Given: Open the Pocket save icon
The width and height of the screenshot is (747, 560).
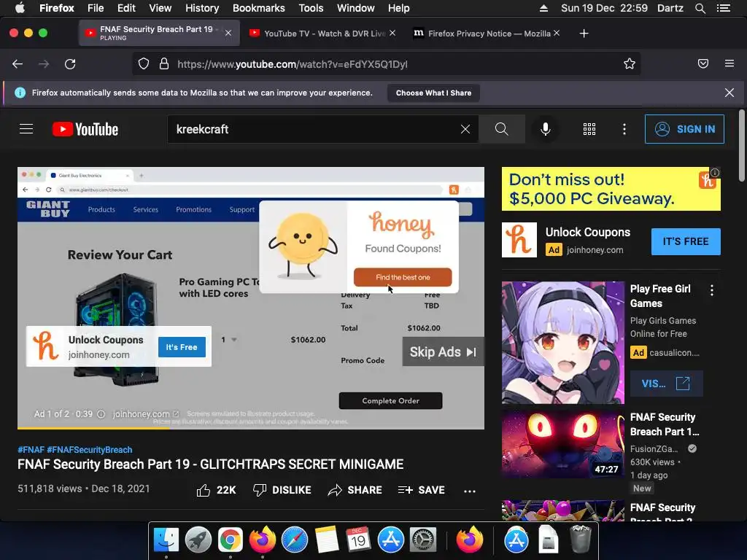Looking at the screenshot, I should coord(703,64).
